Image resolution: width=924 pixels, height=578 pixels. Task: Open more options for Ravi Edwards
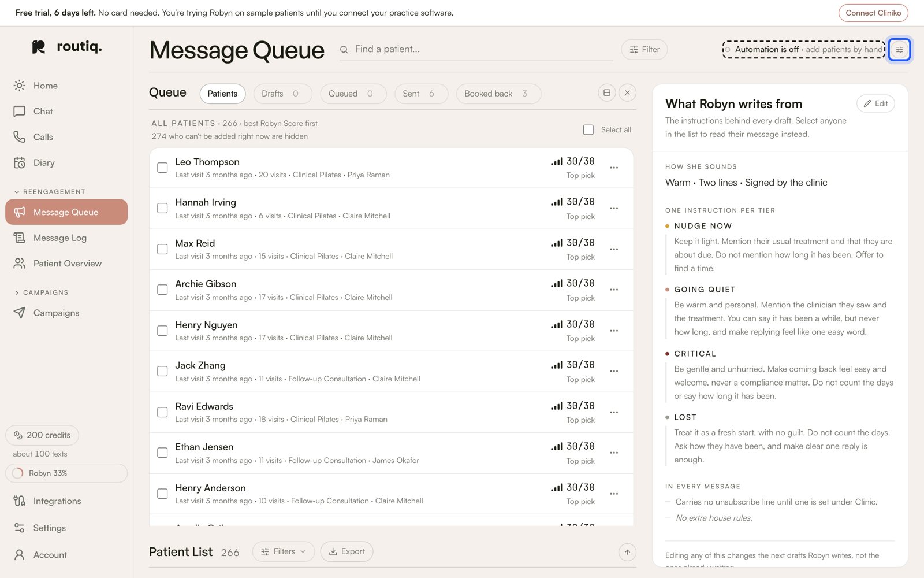(x=614, y=412)
